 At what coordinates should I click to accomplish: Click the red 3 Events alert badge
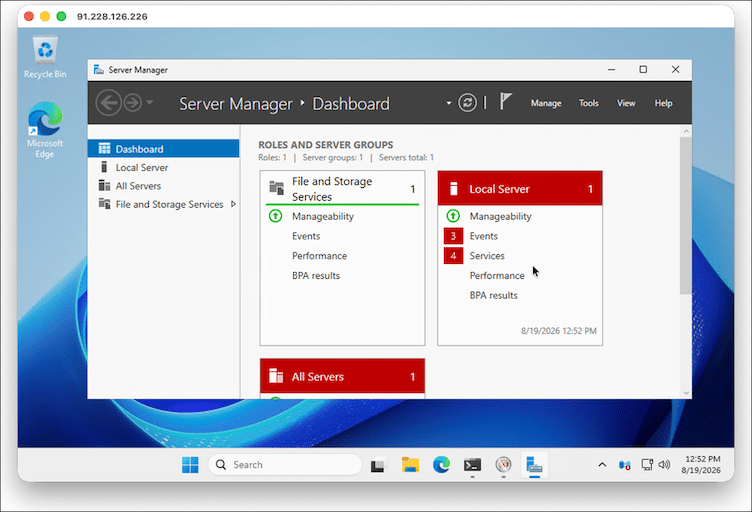(453, 236)
